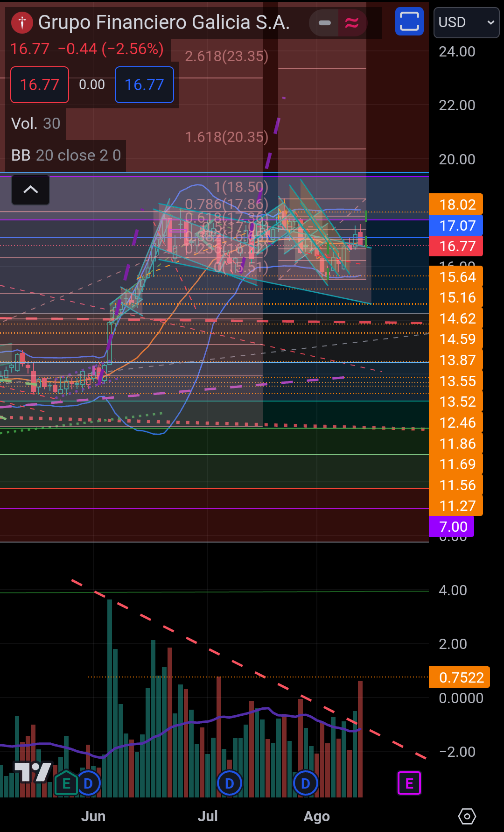Select the 18.02 orange price label
This screenshot has height=832, width=504.
(456, 204)
